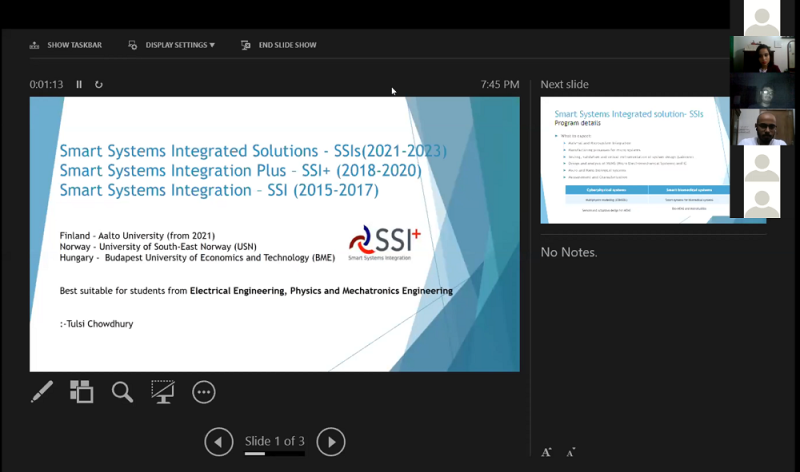Click the No Notes area
The image size is (800, 472).
point(569,253)
